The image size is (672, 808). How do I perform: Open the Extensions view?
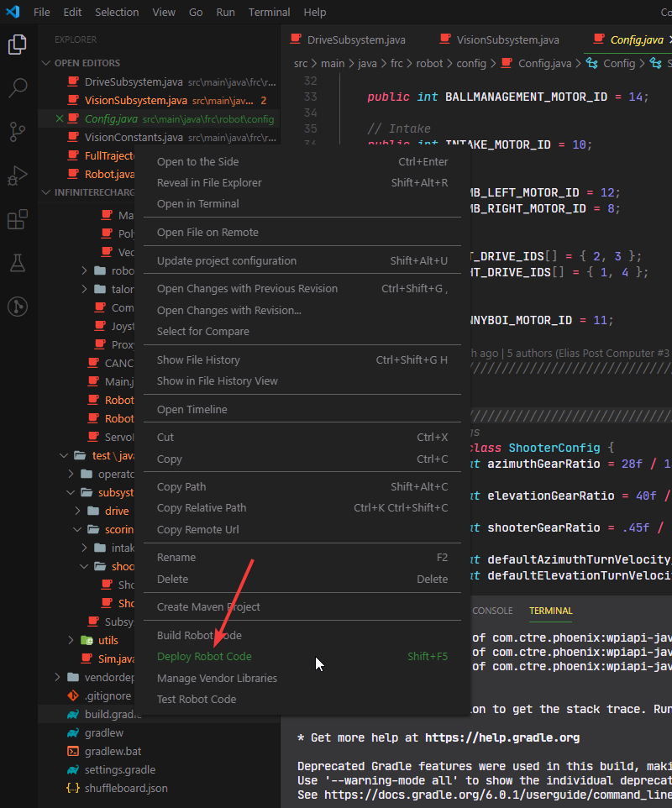click(18, 219)
